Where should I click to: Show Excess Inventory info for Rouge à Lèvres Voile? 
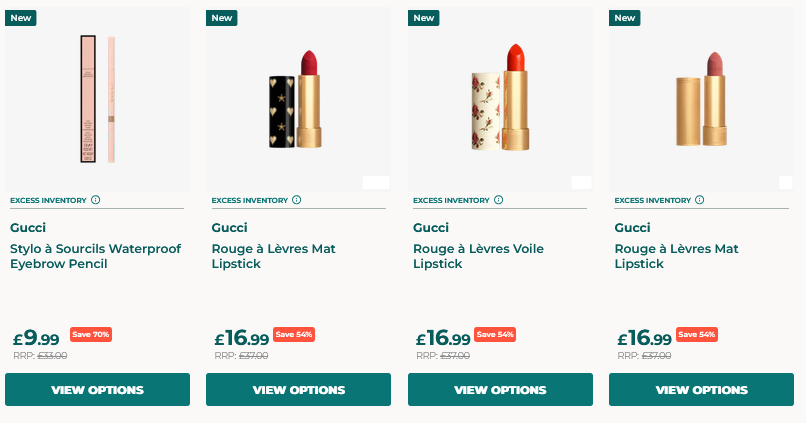(499, 200)
